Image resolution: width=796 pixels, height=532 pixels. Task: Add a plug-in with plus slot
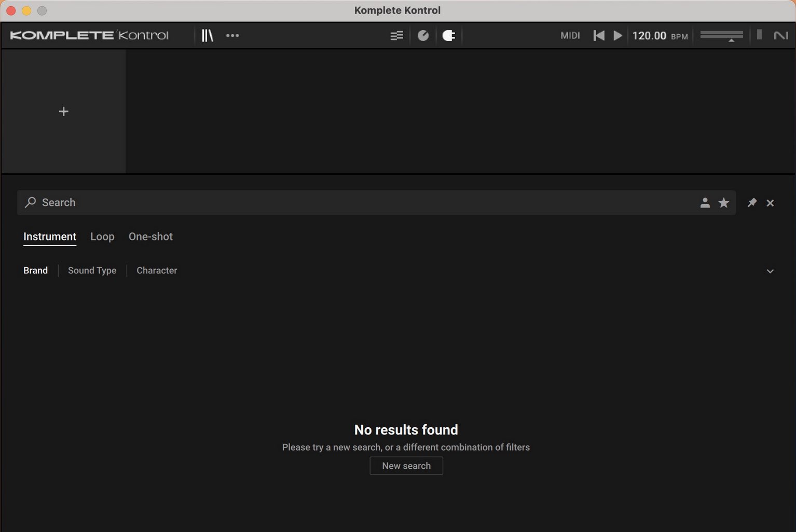63,111
